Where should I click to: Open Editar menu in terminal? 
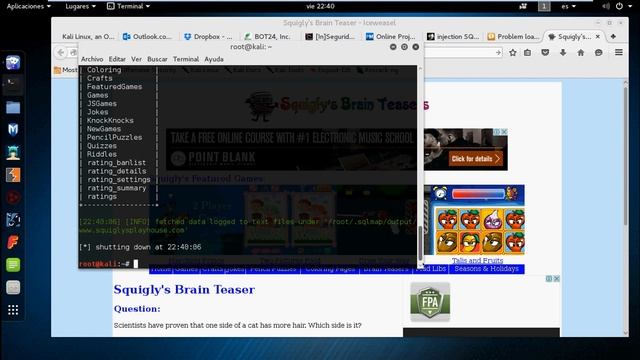point(117,59)
